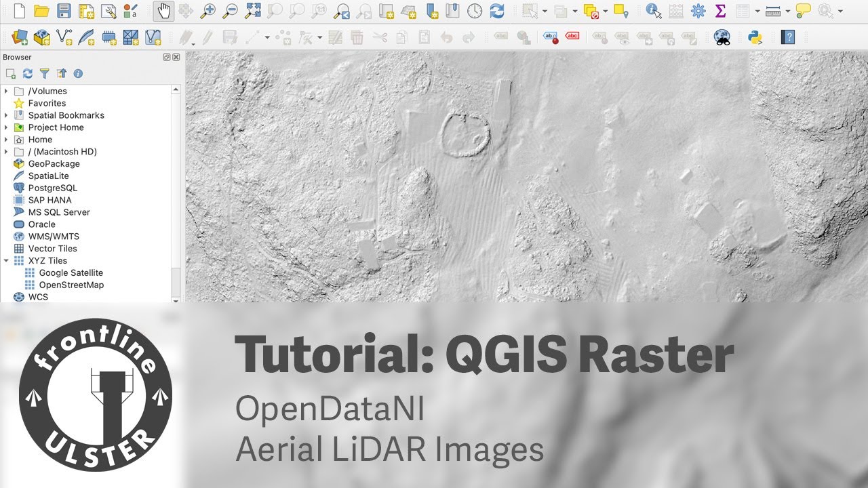Screen dimensions: 868x488
Task: Create a new Shapefile layer
Action: (64, 37)
